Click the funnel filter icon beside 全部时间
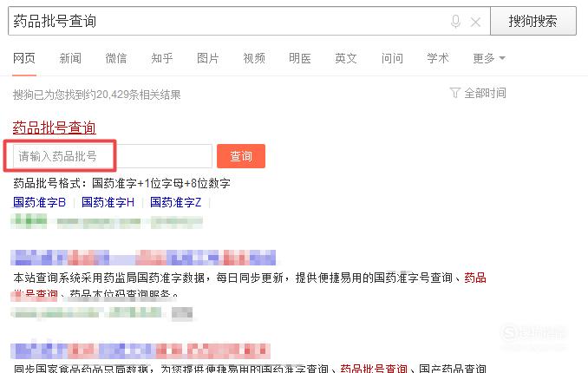 click(454, 93)
